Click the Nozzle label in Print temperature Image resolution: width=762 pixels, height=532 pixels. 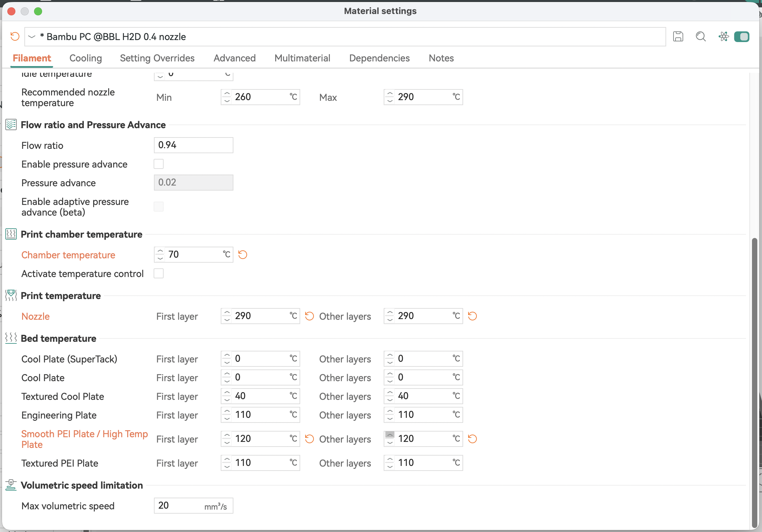pos(35,316)
